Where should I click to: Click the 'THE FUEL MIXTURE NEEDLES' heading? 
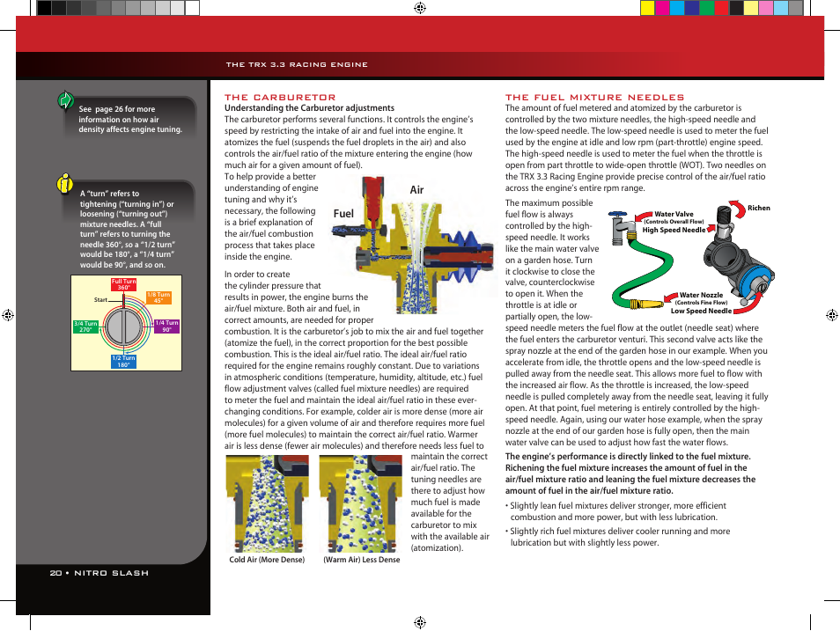click(x=594, y=97)
